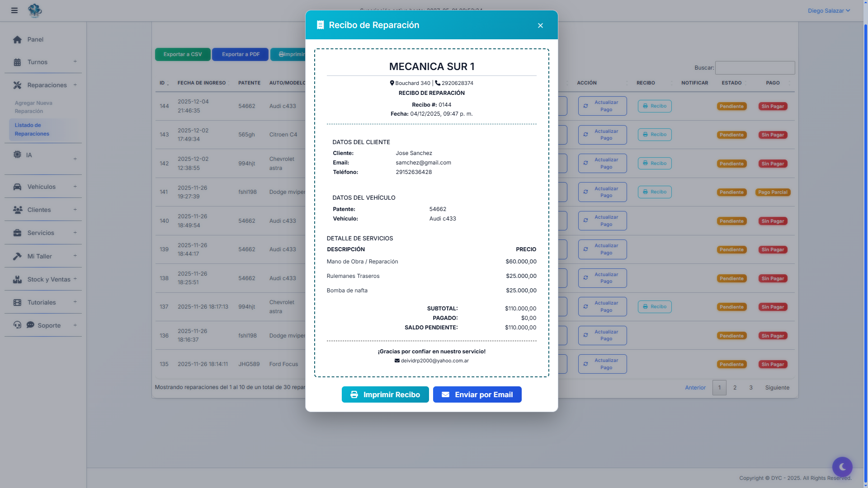Click the Mi Taller hammer icon
This screenshot has width=868, height=488.
pos(17,256)
